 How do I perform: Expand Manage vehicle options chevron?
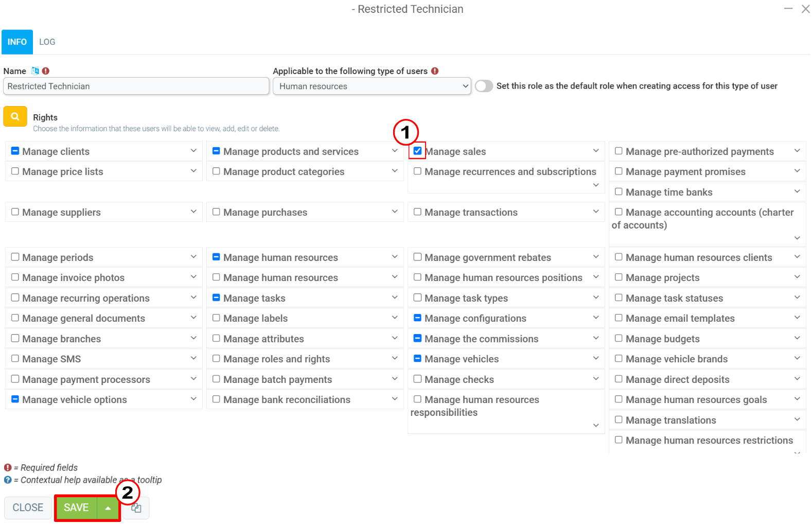click(193, 399)
